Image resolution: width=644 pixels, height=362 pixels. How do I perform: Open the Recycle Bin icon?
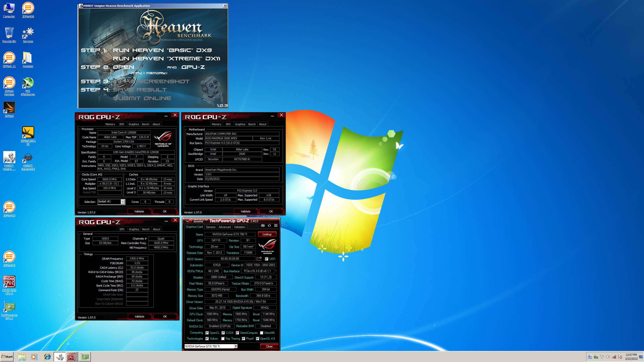coord(9,35)
